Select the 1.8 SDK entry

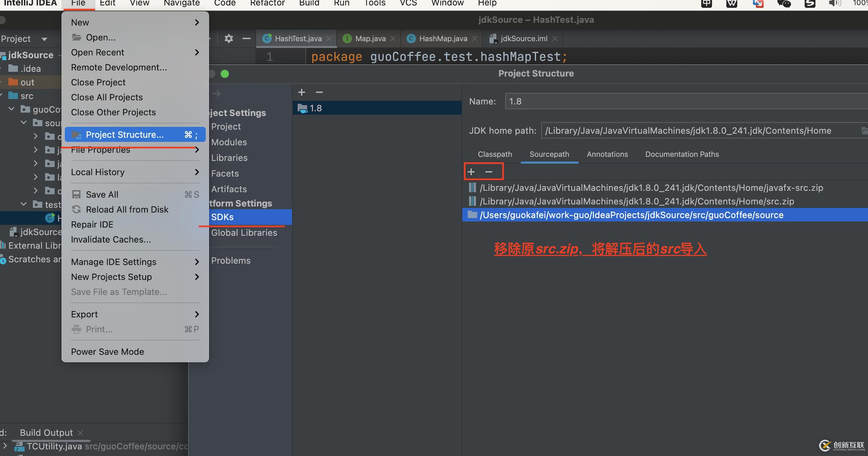pyautogui.click(x=377, y=108)
